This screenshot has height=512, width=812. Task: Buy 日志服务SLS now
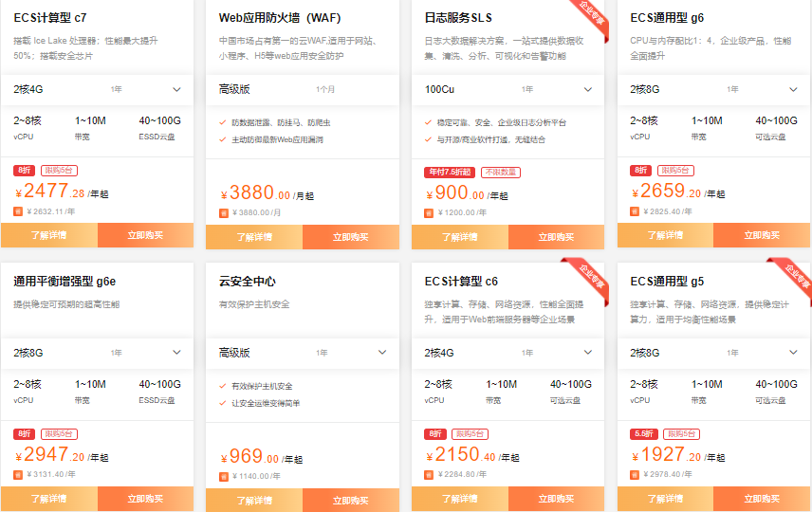click(x=556, y=237)
